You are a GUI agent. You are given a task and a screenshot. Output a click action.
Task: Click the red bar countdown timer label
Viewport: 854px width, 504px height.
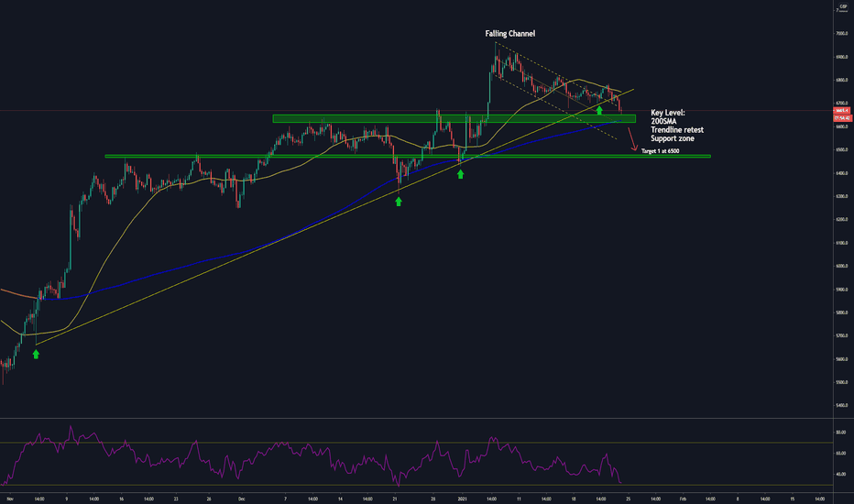843,117
